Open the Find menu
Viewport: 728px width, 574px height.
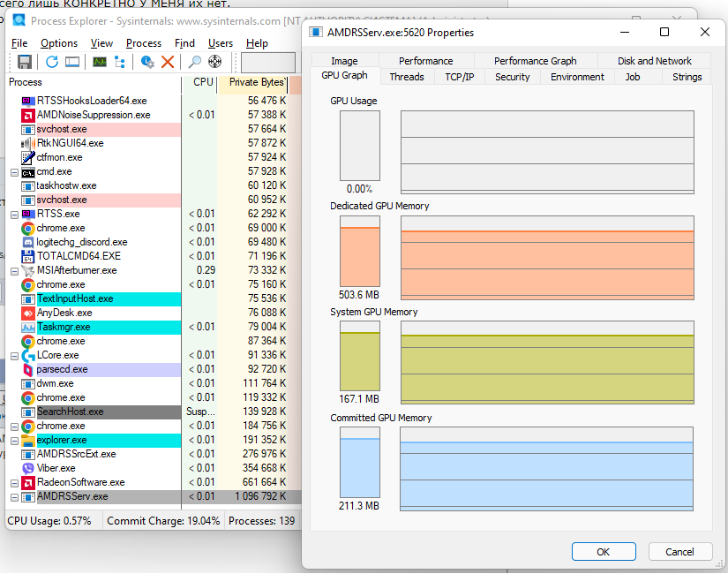(x=184, y=43)
